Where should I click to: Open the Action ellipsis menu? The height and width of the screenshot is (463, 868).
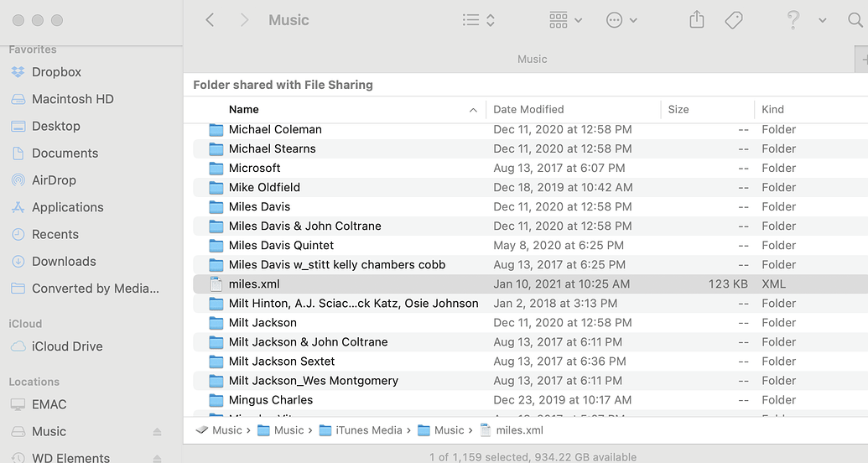click(x=621, y=20)
